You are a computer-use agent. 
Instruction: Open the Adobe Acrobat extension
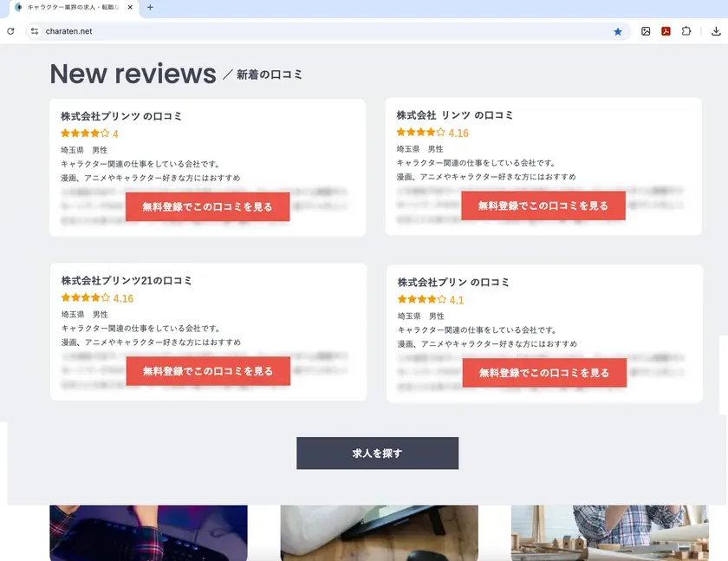pyautogui.click(x=666, y=30)
